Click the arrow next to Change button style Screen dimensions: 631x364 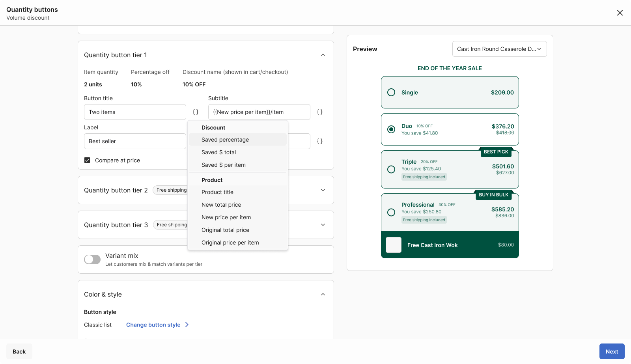point(187,325)
